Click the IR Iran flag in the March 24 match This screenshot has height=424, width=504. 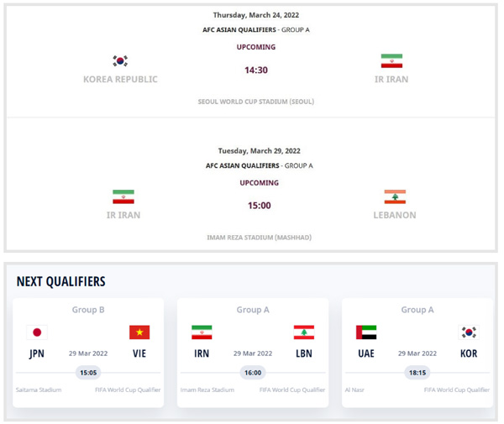pyautogui.click(x=391, y=61)
